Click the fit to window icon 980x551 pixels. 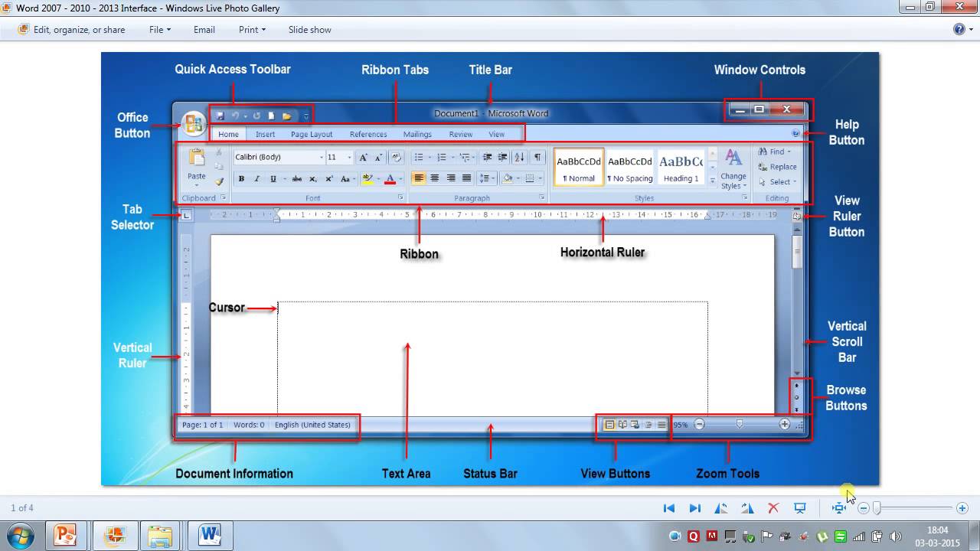click(839, 508)
